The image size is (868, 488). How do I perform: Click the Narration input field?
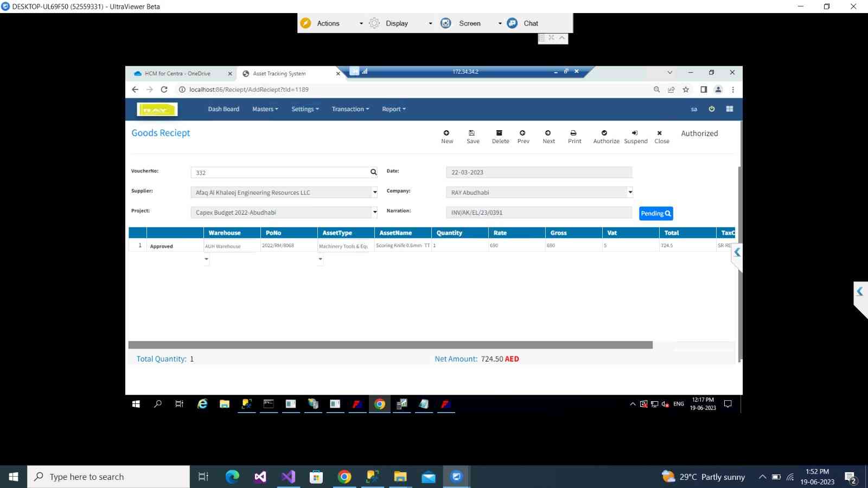click(539, 213)
